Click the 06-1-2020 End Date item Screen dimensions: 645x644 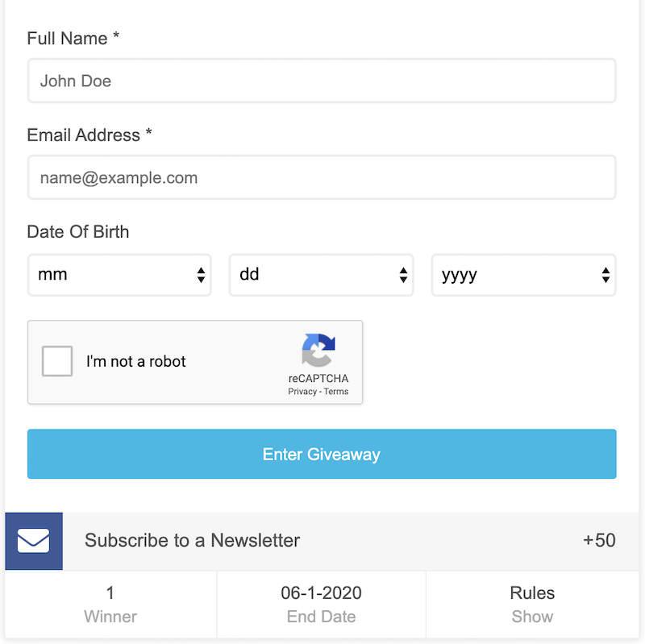[321, 605]
